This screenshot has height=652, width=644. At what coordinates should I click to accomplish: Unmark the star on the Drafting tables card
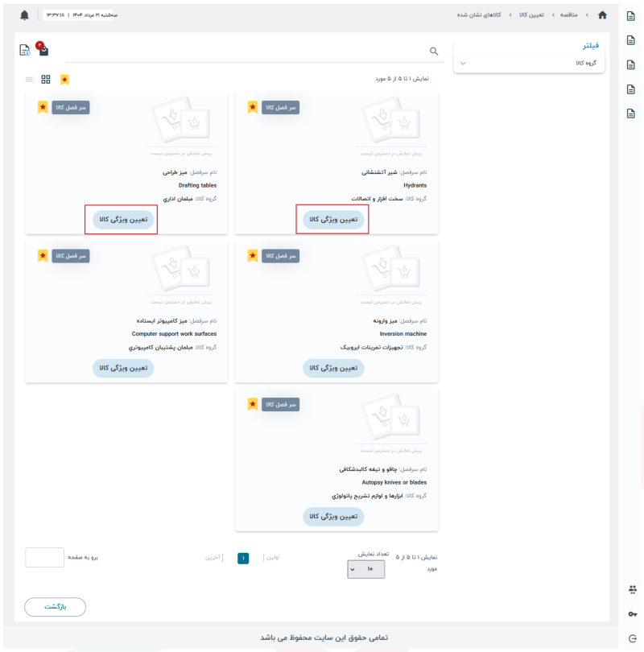[x=43, y=107]
